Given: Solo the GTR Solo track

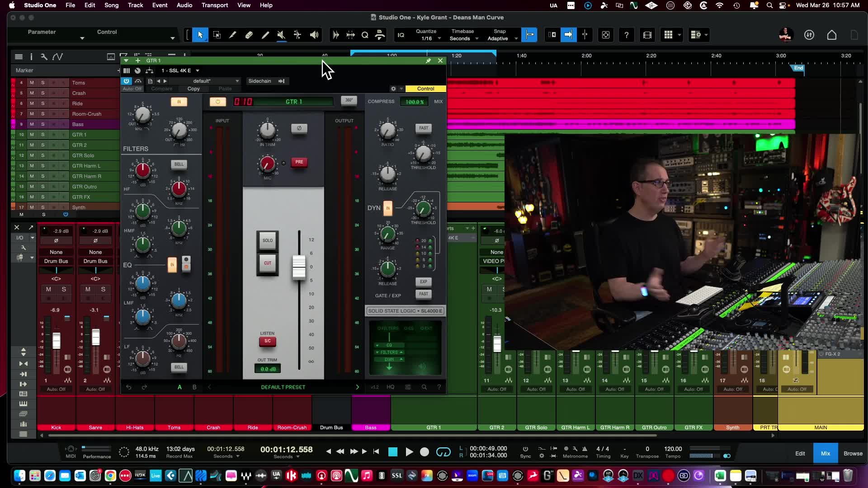Looking at the screenshot, I should [x=43, y=155].
